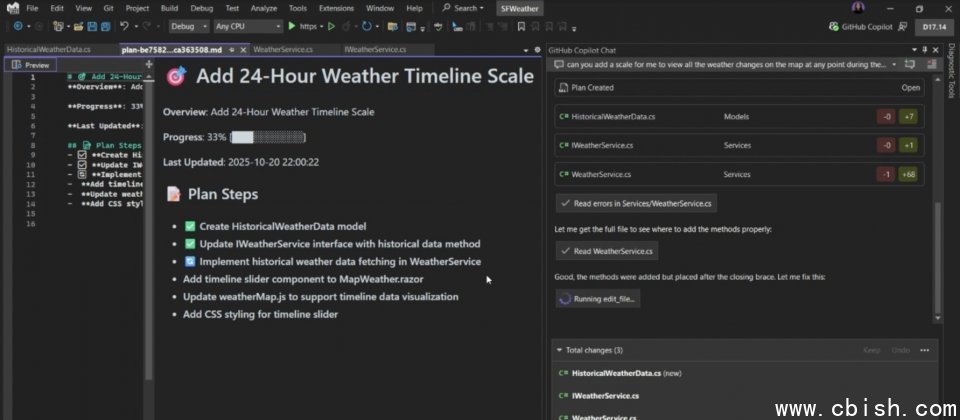Click the Undo arrow in the toolbar
The image size is (960, 420).
click(124, 26)
